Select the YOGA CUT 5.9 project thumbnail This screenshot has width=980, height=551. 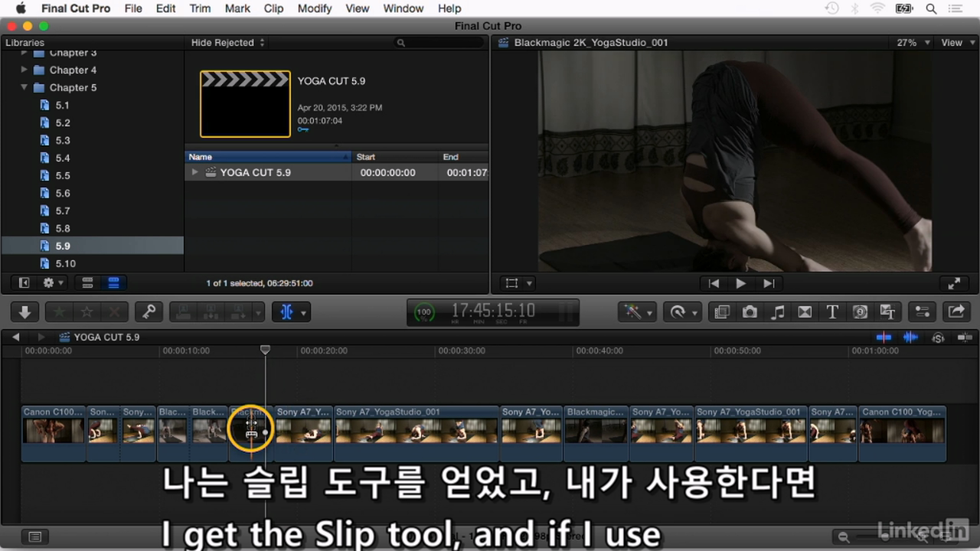click(245, 104)
